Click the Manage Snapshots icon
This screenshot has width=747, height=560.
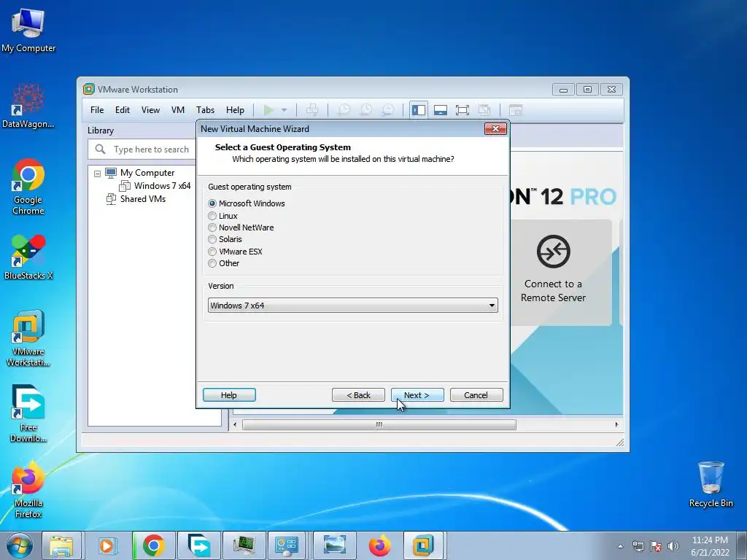coord(388,110)
